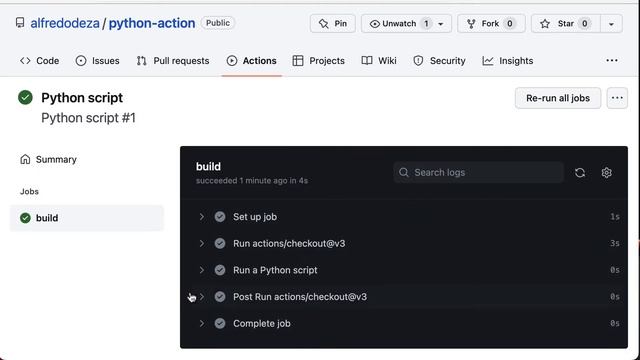This screenshot has height=360, width=640.
Task: Open the star lists dropdown arrow
Action: (x=611, y=24)
